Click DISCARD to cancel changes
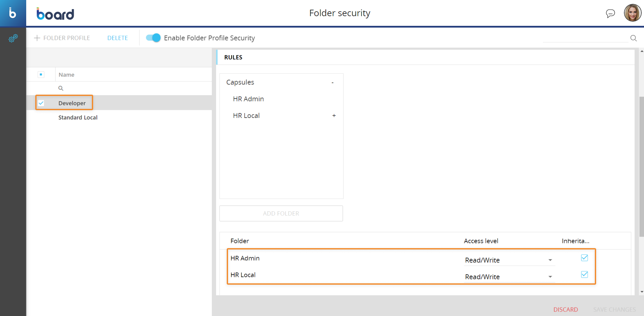 (565, 310)
